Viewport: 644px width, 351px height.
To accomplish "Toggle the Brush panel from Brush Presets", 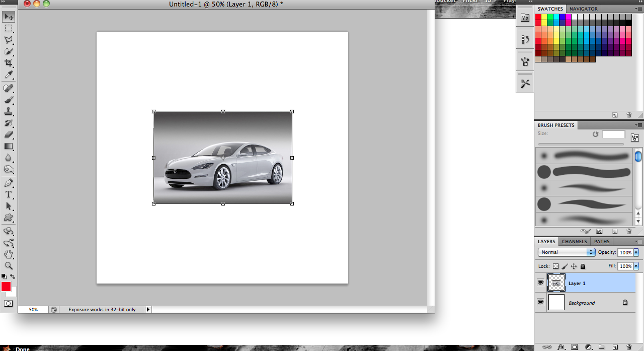I will (x=635, y=137).
